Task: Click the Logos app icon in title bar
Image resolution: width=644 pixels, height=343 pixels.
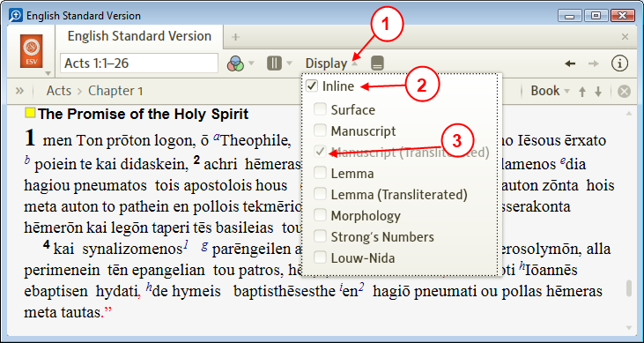Action: [16, 16]
